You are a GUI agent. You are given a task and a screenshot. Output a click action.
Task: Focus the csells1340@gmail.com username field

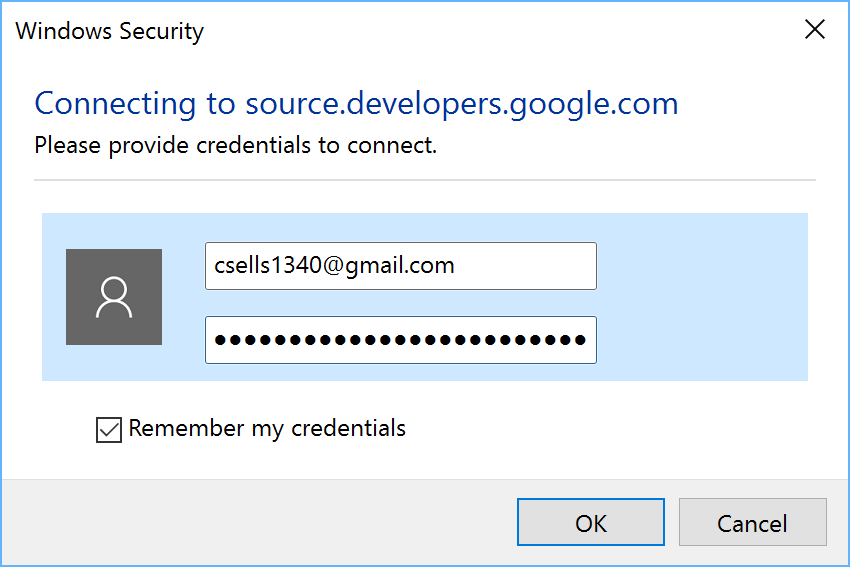401,266
